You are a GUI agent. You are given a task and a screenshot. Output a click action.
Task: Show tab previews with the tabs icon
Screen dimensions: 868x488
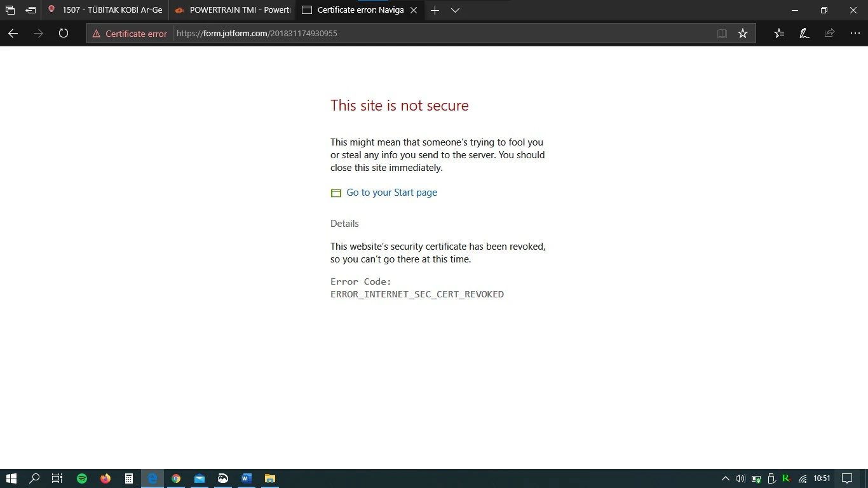10,10
